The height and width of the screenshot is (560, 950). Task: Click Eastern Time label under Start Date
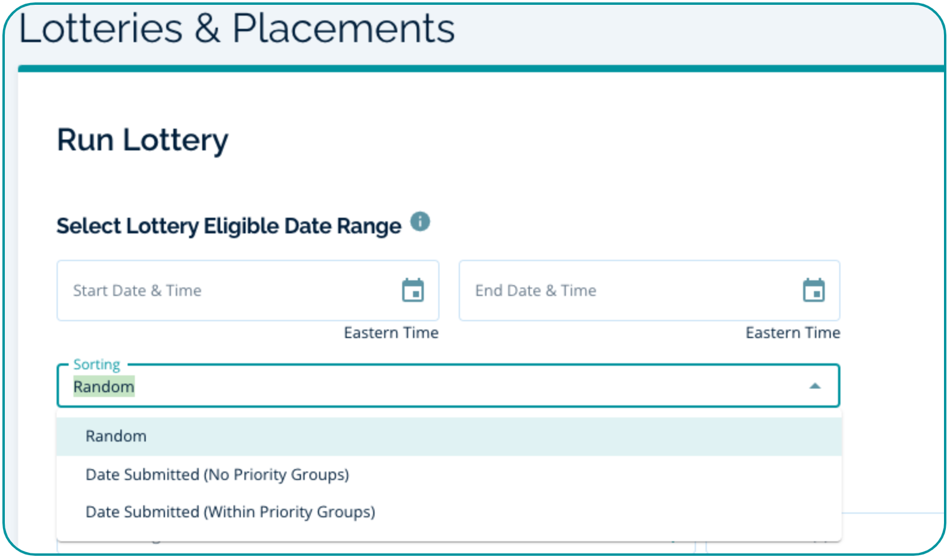[391, 333]
